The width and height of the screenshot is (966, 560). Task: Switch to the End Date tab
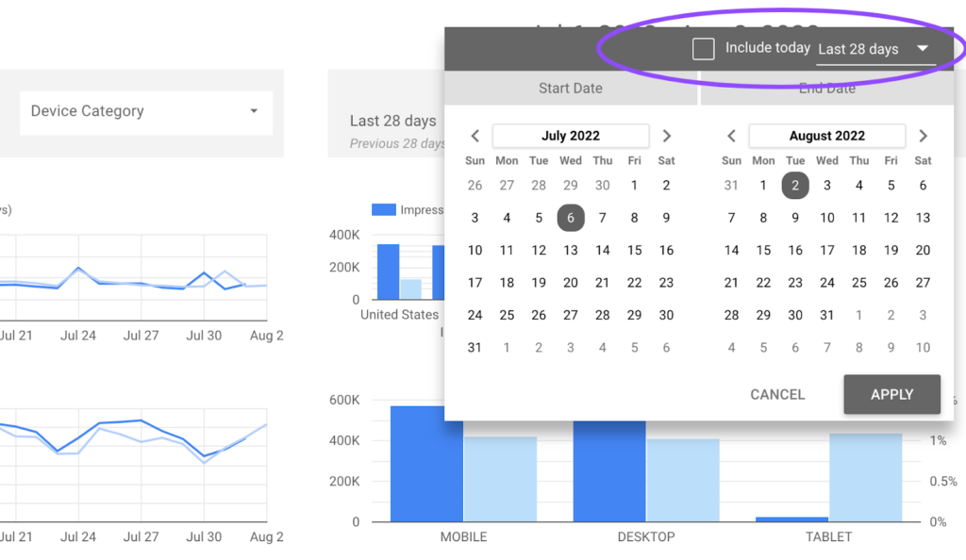point(827,89)
